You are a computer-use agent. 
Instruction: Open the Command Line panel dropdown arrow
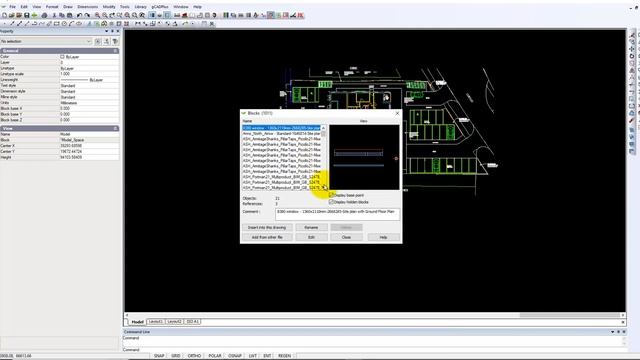tap(613, 332)
